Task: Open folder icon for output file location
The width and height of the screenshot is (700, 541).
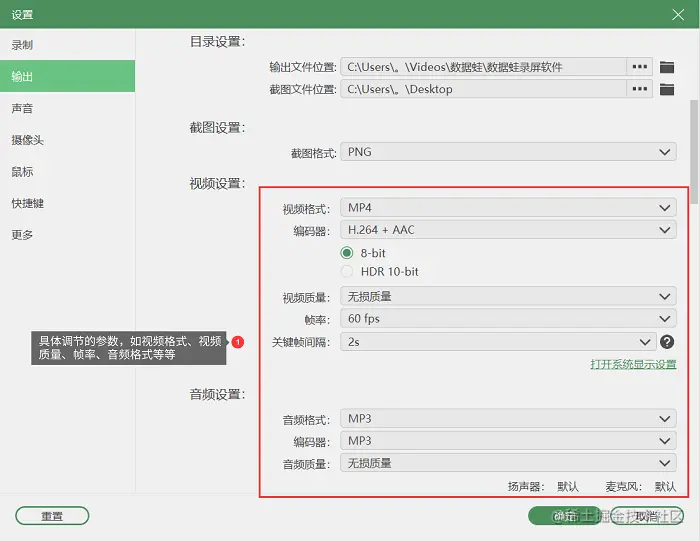Action: coord(667,67)
